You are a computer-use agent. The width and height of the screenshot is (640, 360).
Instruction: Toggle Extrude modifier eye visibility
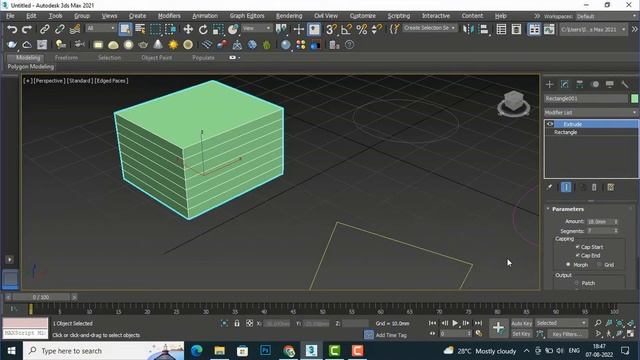pos(550,124)
